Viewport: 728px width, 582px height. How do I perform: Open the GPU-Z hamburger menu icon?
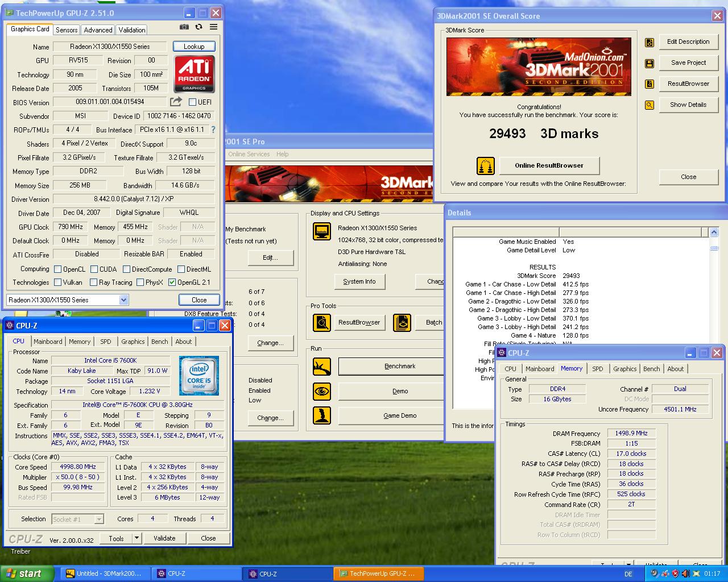pos(213,27)
